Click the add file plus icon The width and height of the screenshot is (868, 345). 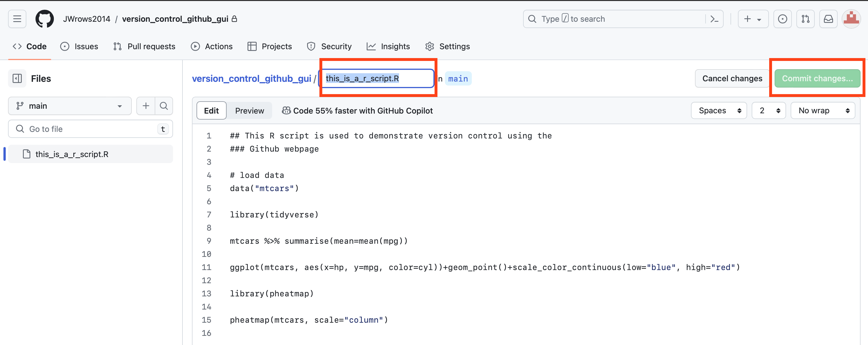coord(146,106)
